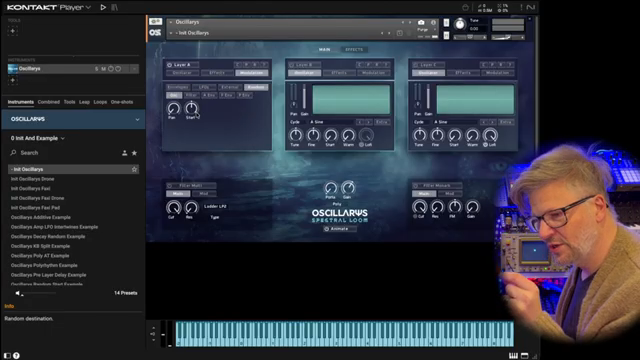Go to next snapshot arrow in header
Viewport: 640px width, 360px height.
389,33
